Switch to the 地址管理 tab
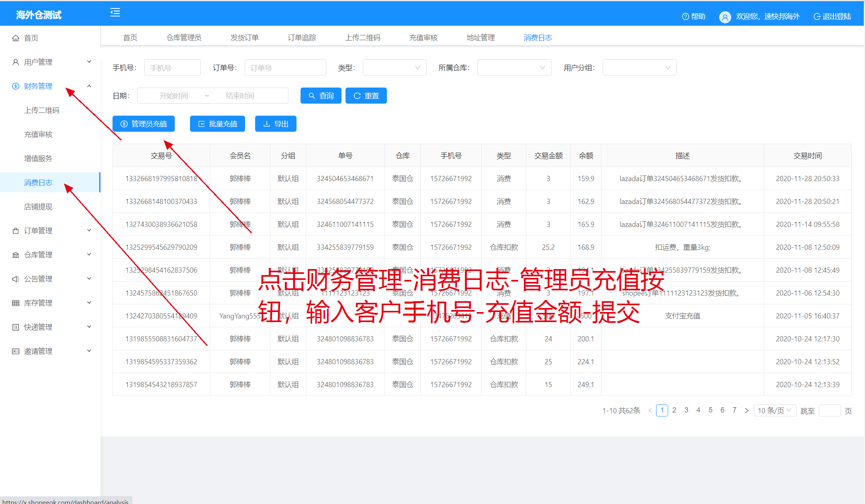Viewport: 865px width, 504px height. (481, 37)
